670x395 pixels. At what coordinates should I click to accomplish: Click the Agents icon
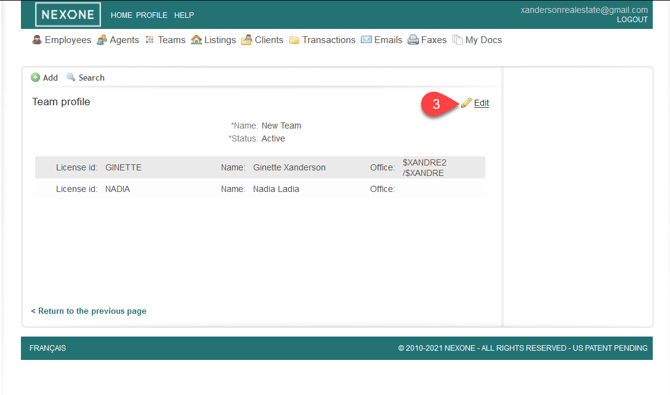[x=102, y=40]
